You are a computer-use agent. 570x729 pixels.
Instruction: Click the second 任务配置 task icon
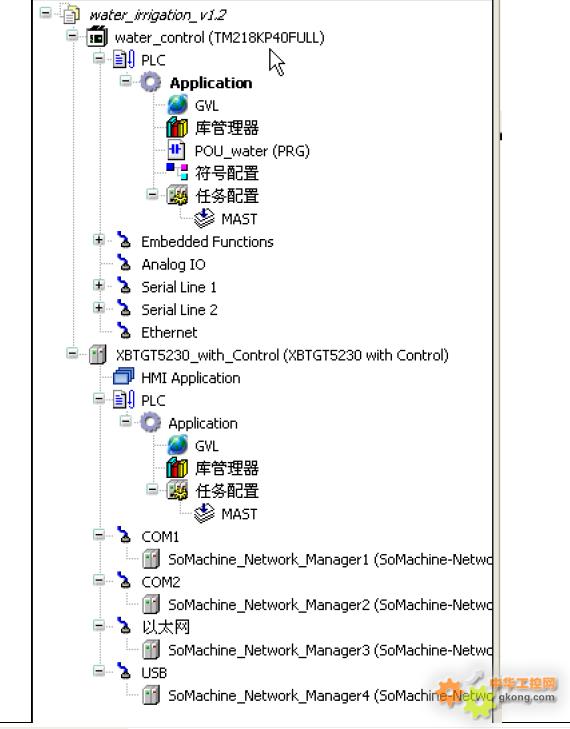click(x=177, y=491)
